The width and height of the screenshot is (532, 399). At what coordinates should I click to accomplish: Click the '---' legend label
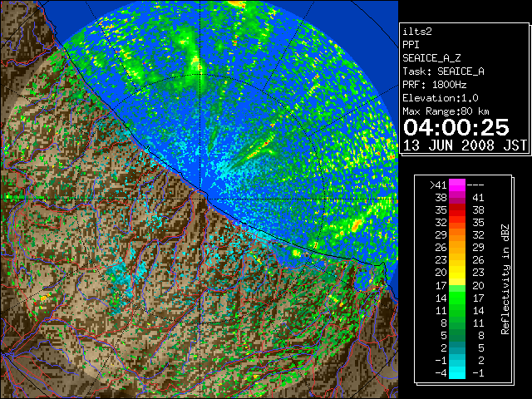click(x=475, y=185)
